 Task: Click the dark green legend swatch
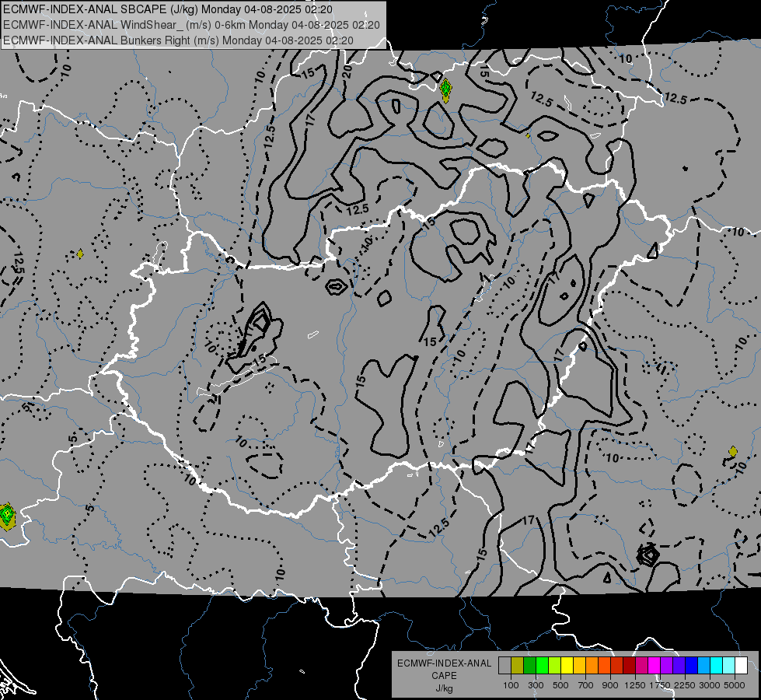[529, 665]
